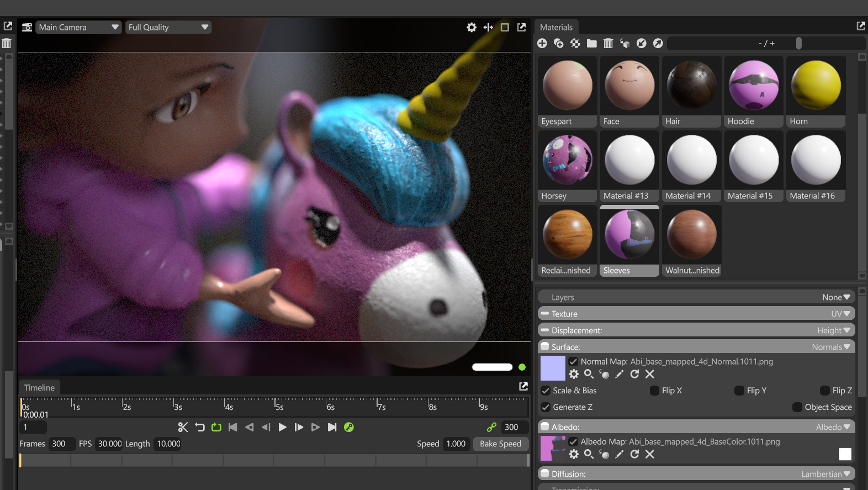This screenshot has height=490, width=868.
Task: Enable Flip Z
Action: pyautogui.click(x=825, y=391)
